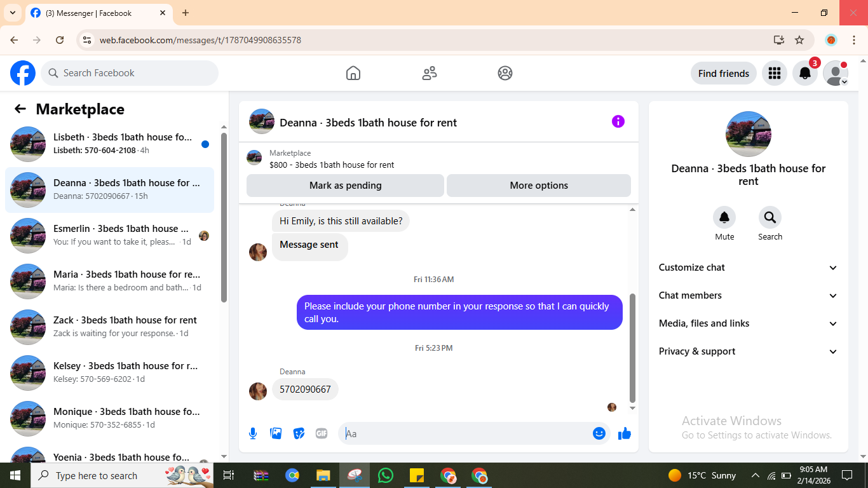
Task: Open the $800 Marketplace listing link
Action: (x=332, y=165)
